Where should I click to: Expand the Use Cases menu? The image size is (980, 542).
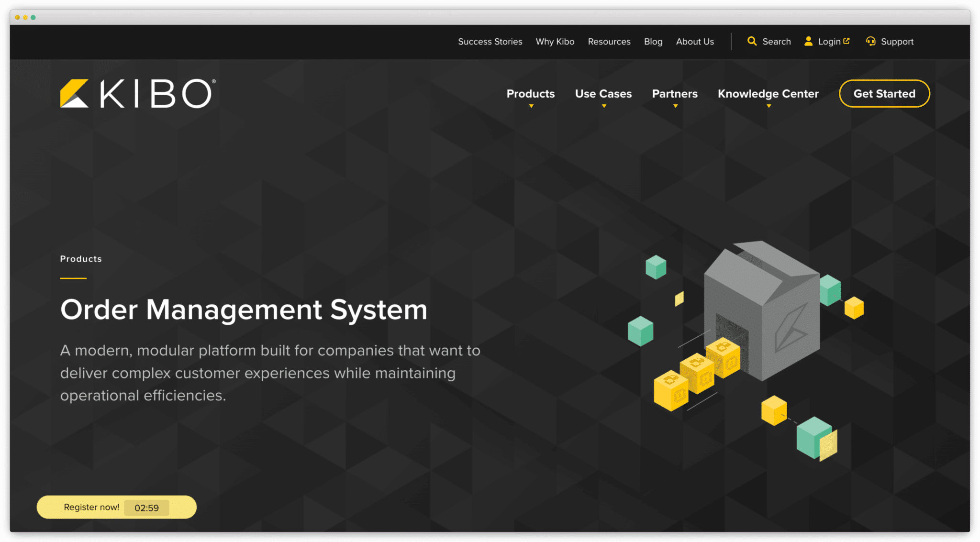pyautogui.click(x=603, y=94)
